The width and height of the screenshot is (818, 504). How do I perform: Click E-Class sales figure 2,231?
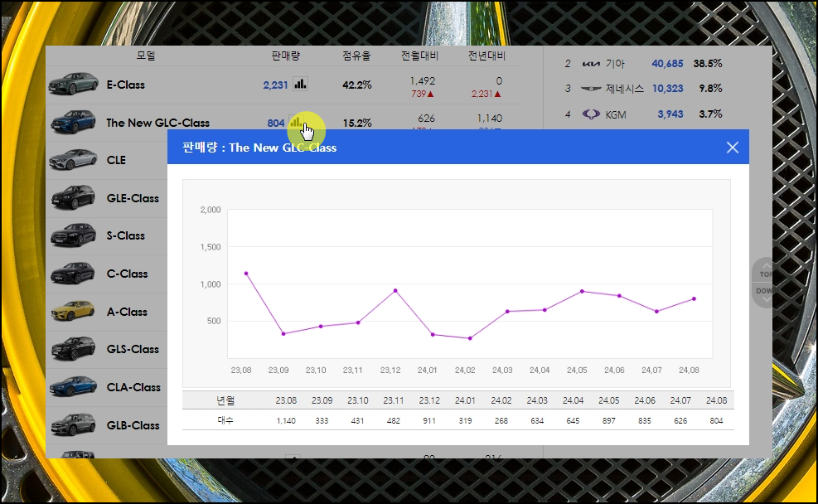coord(275,85)
